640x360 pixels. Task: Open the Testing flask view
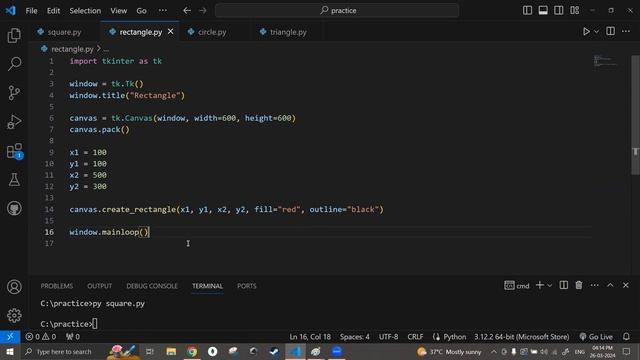click(14, 180)
